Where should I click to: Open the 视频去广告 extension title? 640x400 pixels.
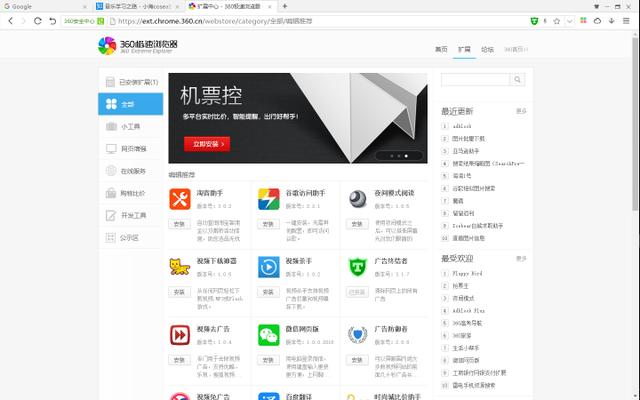(213, 329)
